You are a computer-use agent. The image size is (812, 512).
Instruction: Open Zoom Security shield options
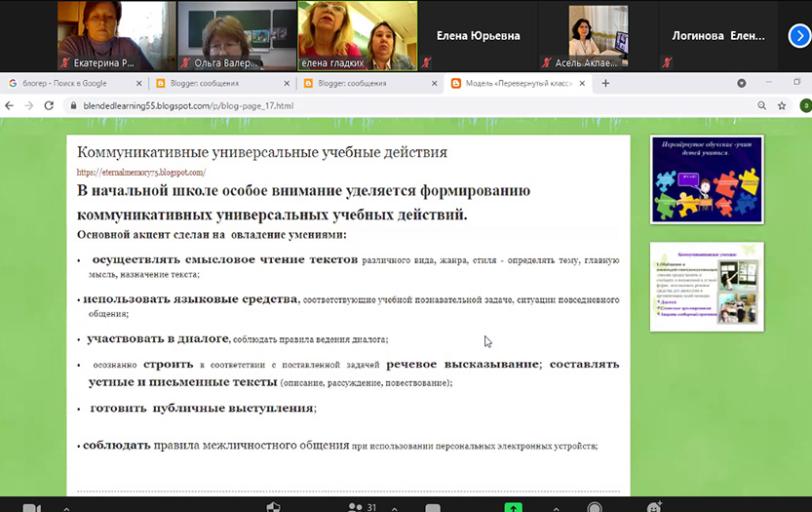click(x=274, y=507)
